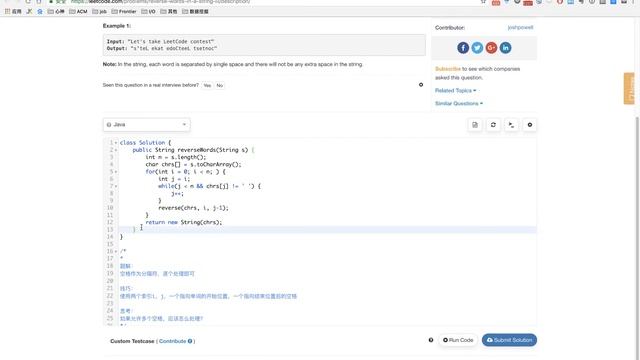The height and width of the screenshot is (360, 640).
Task: Click the 'int j = i;' code line
Action: (174, 179)
